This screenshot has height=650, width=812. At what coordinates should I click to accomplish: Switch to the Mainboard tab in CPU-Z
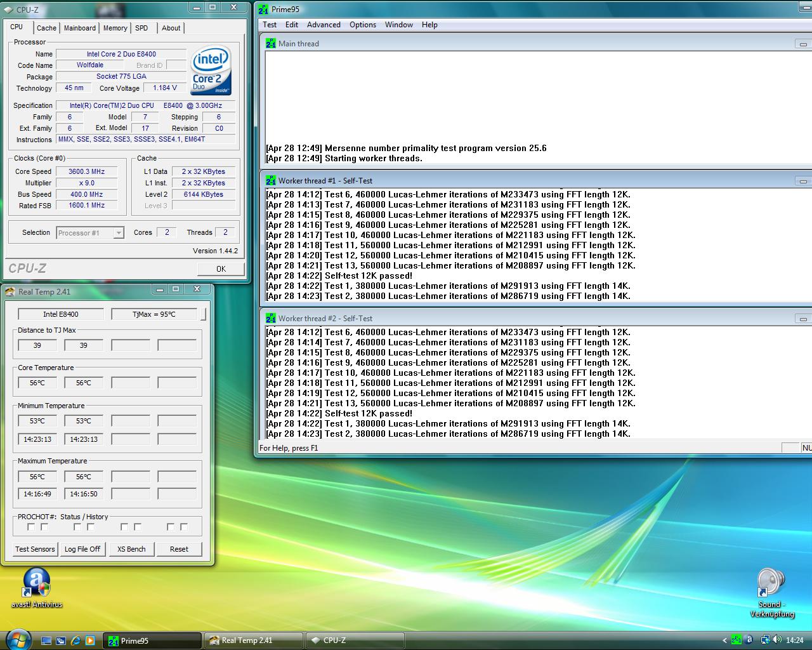coord(80,28)
